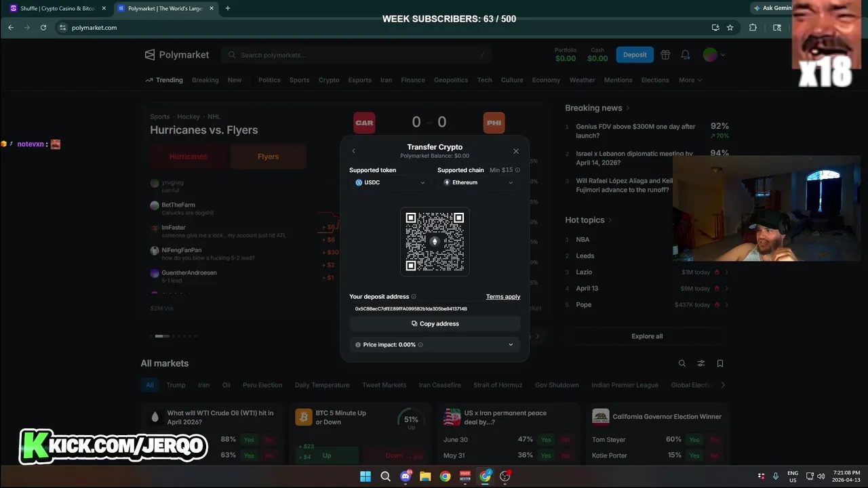
Task: Click the Copy address button
Action: 435,323
